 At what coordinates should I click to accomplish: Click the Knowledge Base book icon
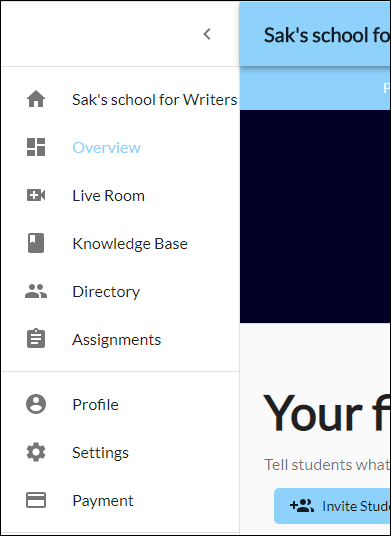pos(36,243)
